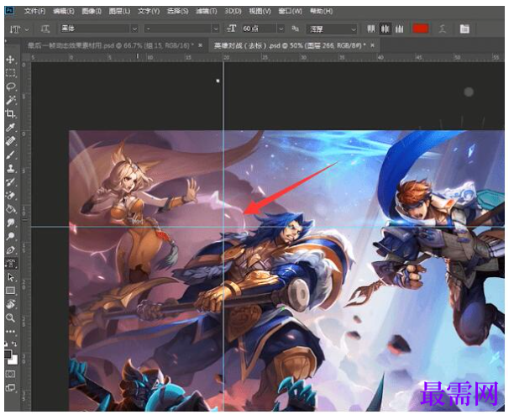Close the 英雄对战 psd document tab
Viewport: 514px width, 420px height.
(x=372, y=45)
